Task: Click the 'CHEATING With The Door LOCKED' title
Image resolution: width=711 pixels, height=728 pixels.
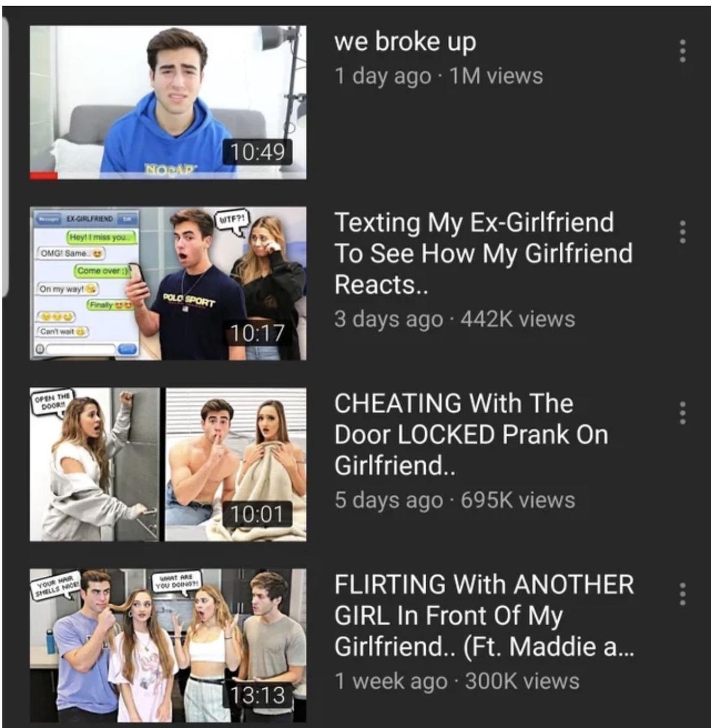Action: pyautogui.click(x=471, y=434)
